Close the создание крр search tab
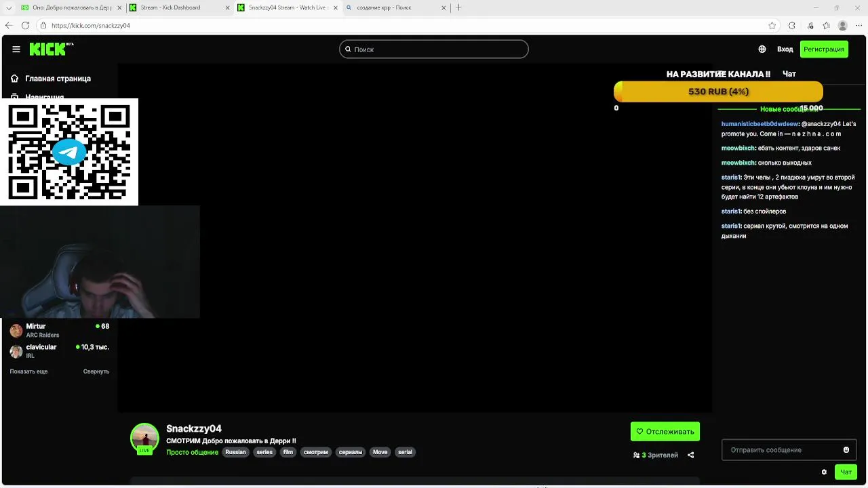The image size is (868, 488). coord(444,7)
